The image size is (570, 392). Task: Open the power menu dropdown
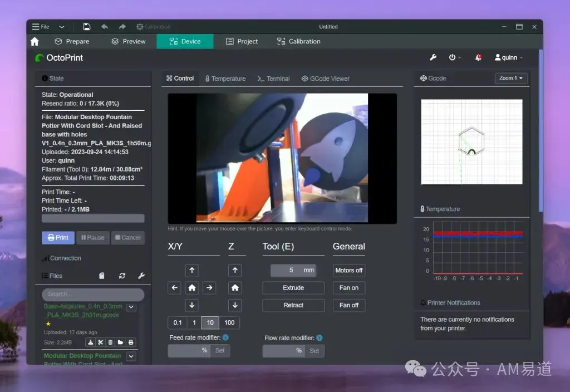tap(455, 57)
